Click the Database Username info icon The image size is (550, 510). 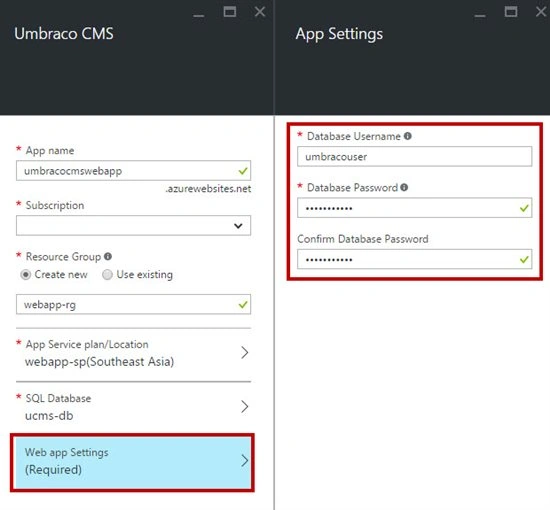point(408,136)
